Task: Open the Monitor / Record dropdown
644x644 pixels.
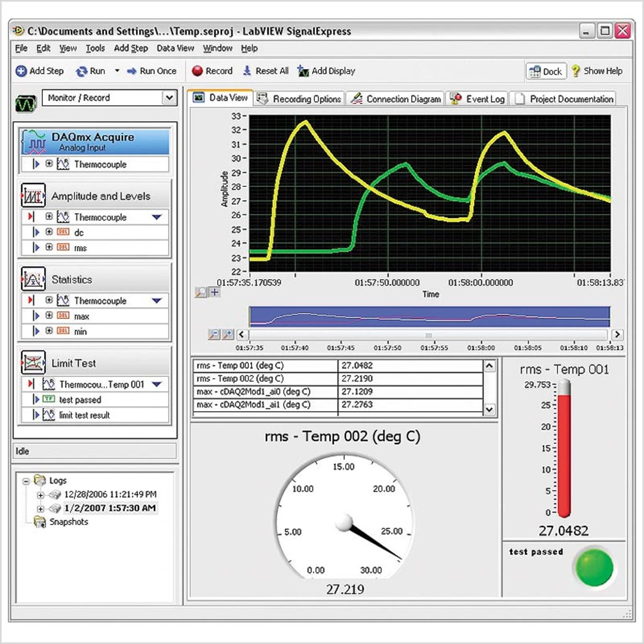Action: pos(170,98)
